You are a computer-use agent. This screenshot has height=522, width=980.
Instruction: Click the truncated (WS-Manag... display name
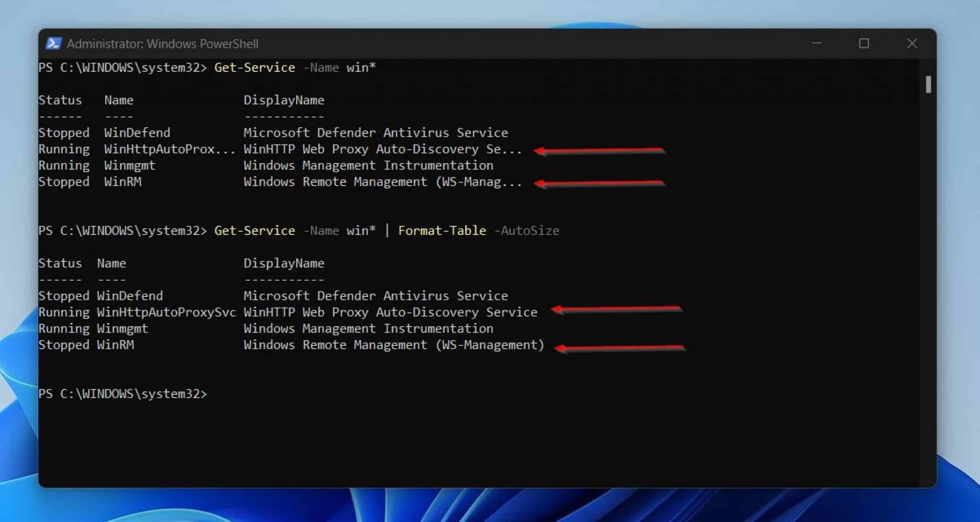tap(383, 182)
